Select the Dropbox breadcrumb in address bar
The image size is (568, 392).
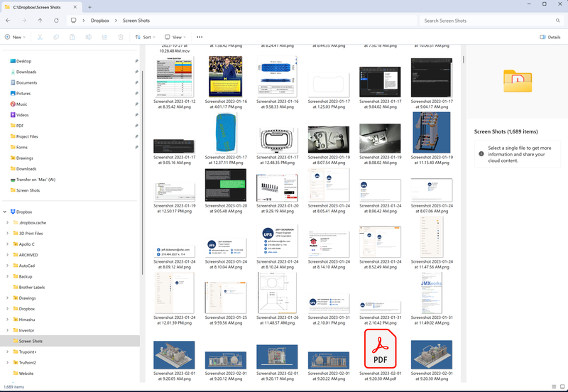[99, 21]
